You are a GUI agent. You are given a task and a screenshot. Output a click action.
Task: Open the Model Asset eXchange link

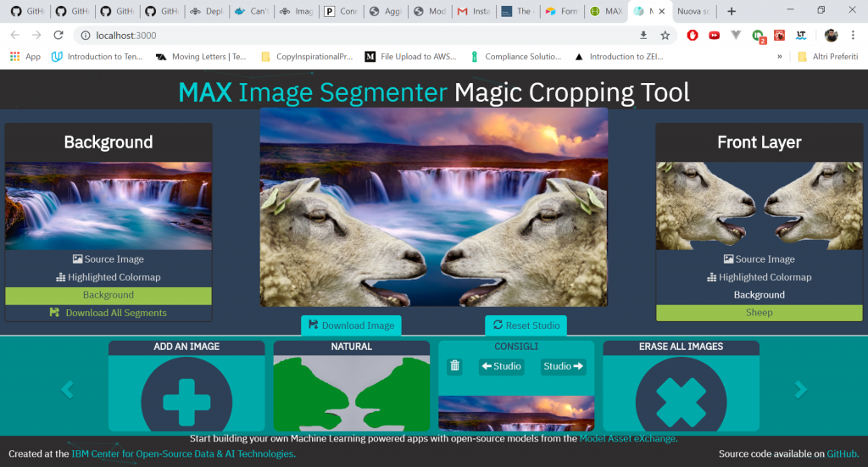tap(627, 438)
